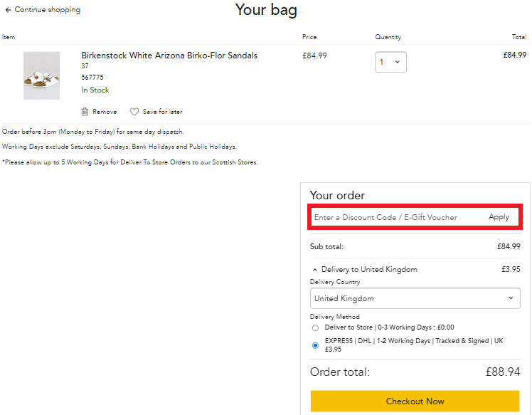Click the Delivery Country label
Viewport: 532px width, 415px height.
pos(335,282)
